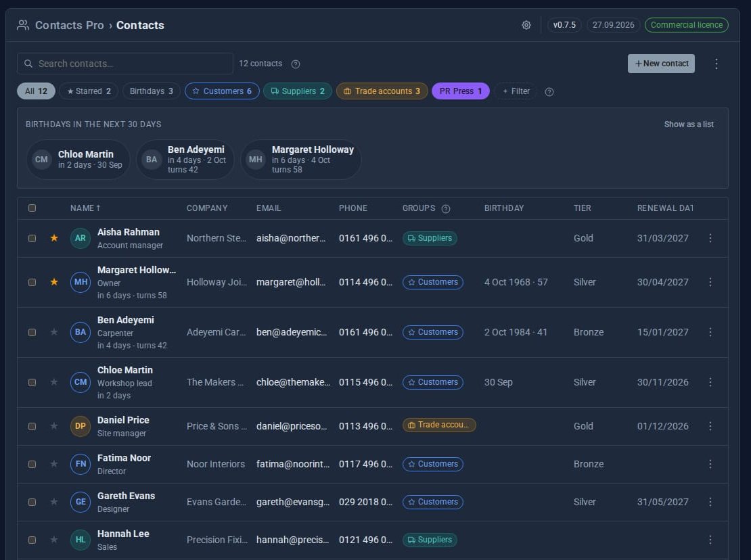Open the row actions menu for Ben Adeyemi

[710, 331]
